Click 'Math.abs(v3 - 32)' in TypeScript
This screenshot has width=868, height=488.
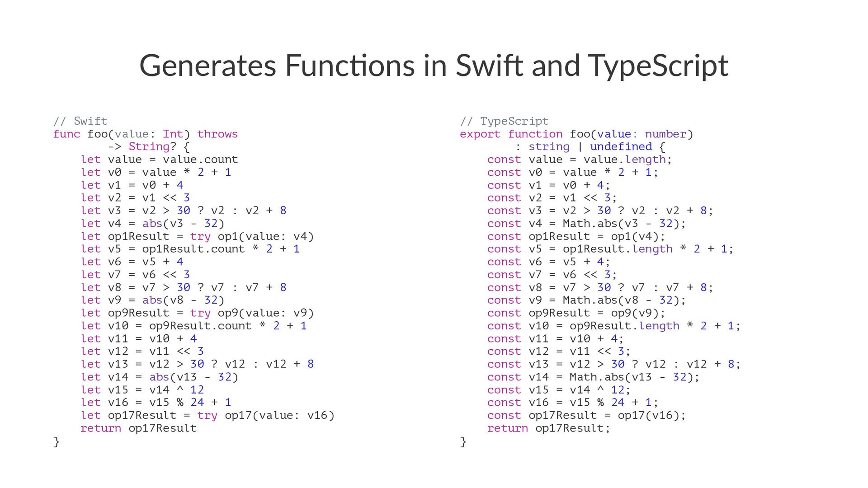620,224
